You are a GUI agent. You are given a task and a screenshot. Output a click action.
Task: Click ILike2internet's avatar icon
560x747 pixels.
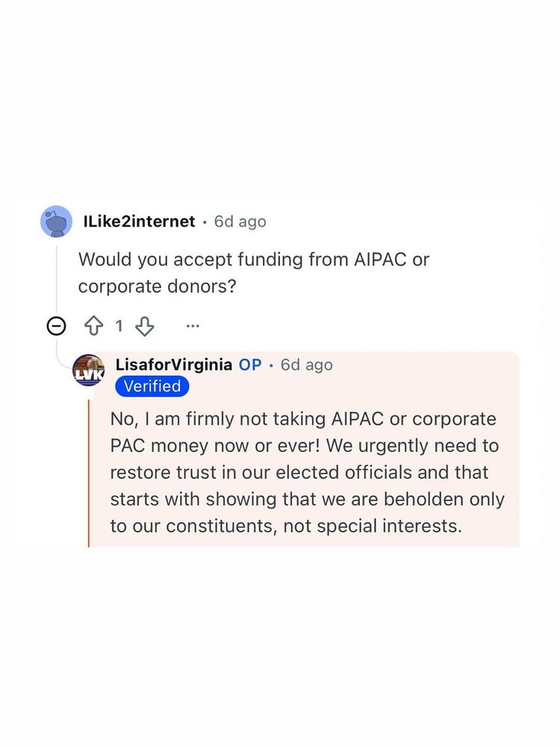tap(56, 221)
